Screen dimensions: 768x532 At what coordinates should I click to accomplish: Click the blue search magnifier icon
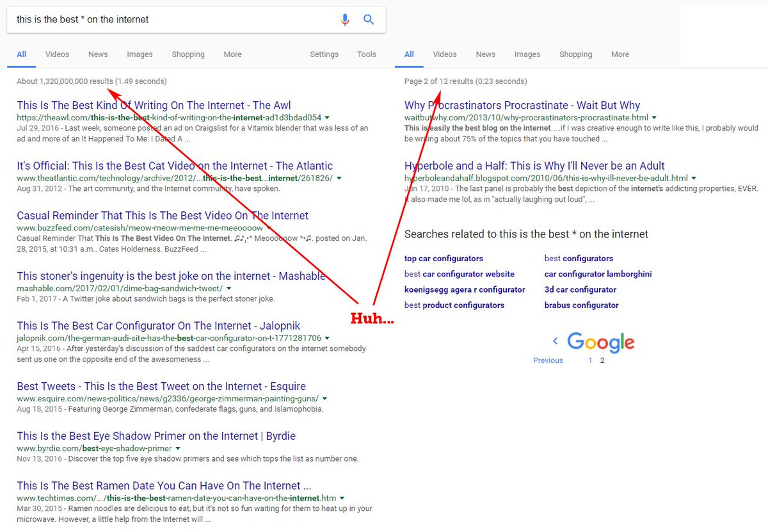(x=369, y=20)
